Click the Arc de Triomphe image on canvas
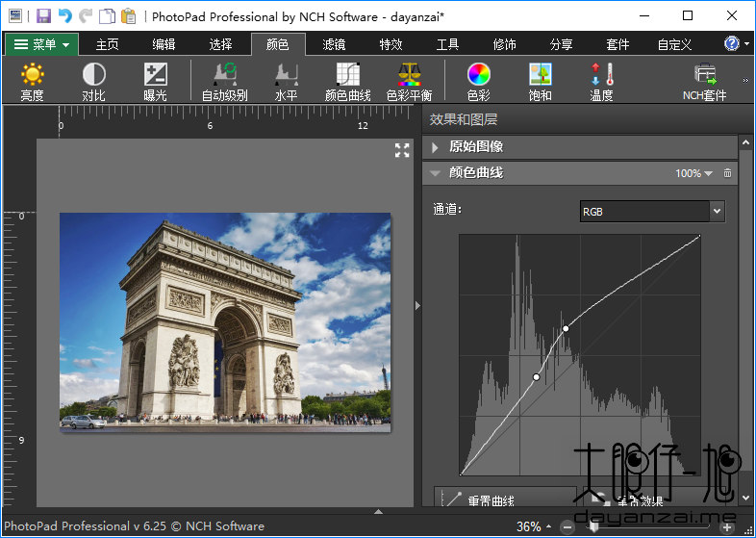 pyautogui.click(x=225, y=321)
